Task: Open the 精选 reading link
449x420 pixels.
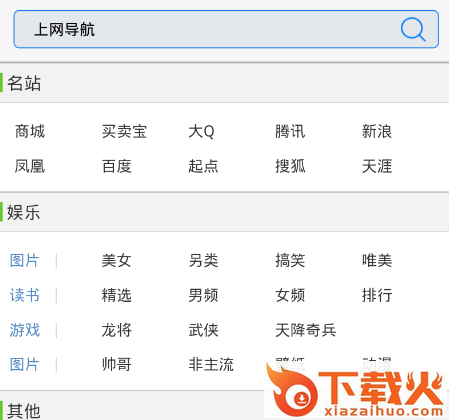Action: click(x=117, y=295)
